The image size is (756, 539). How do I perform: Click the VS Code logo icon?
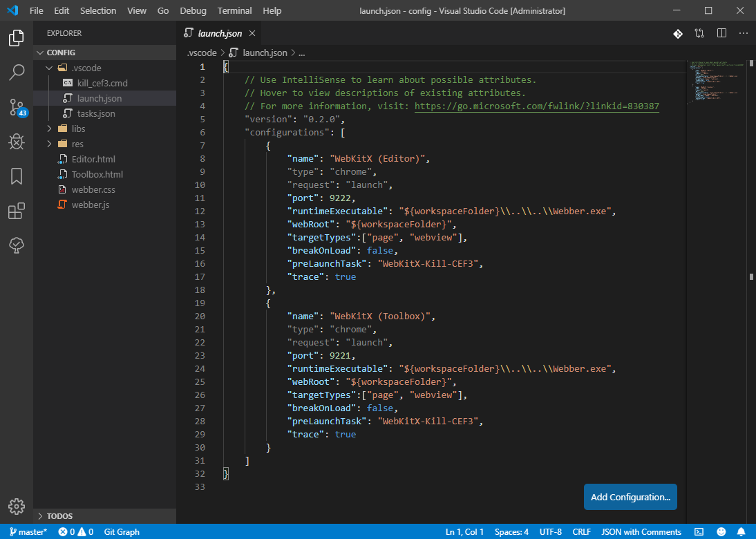click(x=12, y=10)
